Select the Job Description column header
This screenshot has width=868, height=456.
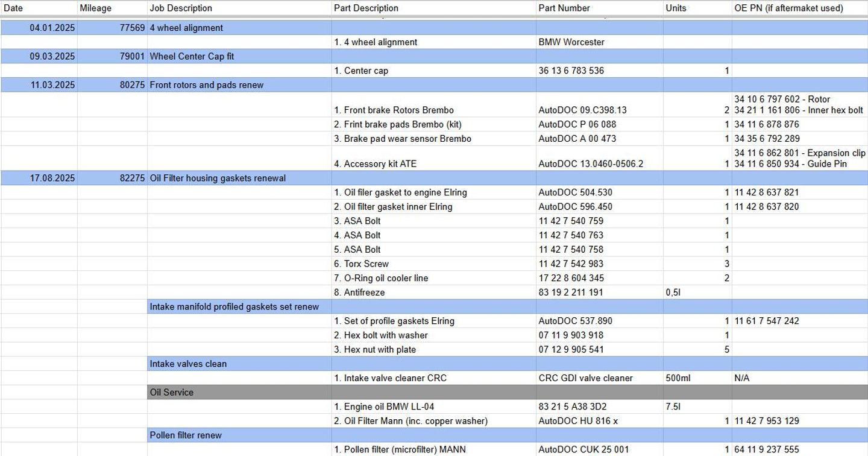(x=181, y=8)
